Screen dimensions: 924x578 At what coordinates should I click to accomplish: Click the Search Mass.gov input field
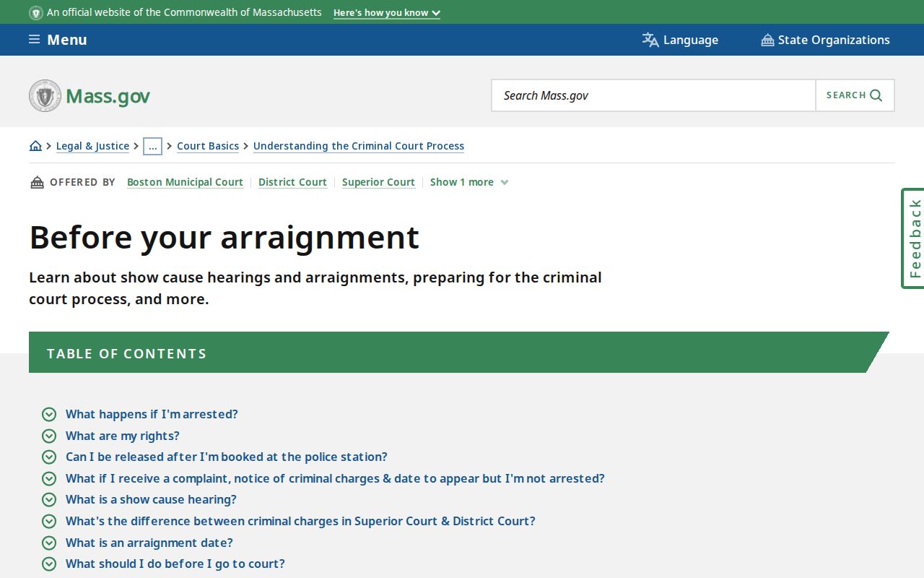653,95
